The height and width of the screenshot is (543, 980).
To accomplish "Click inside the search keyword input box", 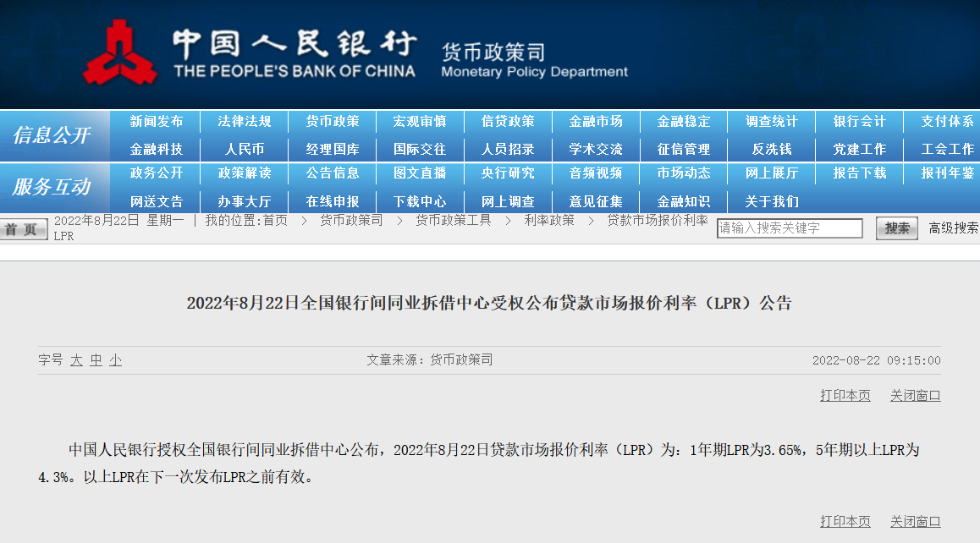I will pyautogui.click(x=787, y=228).
